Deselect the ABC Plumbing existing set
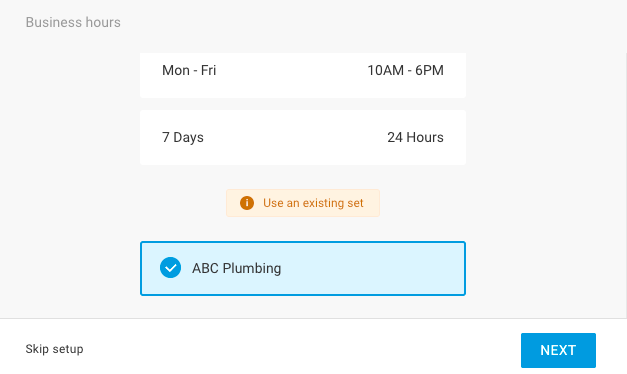 click(x=303, y=268)
